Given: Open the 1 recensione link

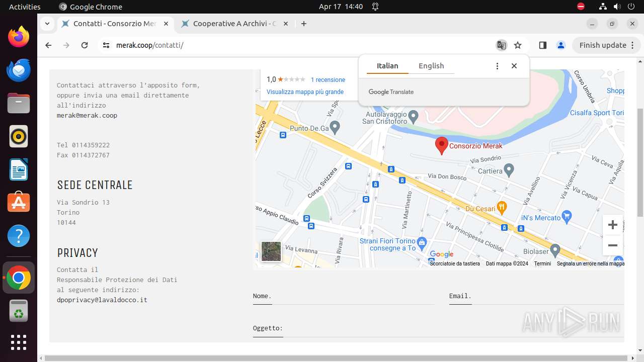Looking at the screenshot, I should 328,79.
